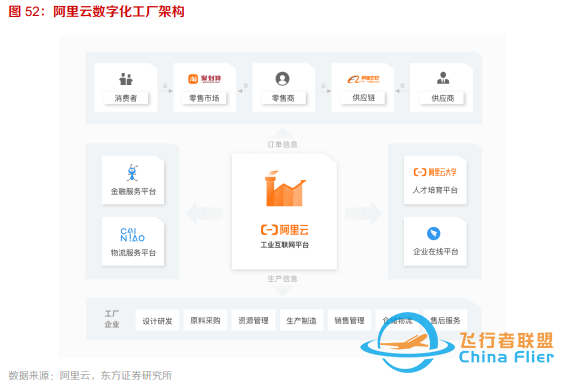Click the 企业在线平台 text
The image size is (561, 383).
tap(435, 252)
